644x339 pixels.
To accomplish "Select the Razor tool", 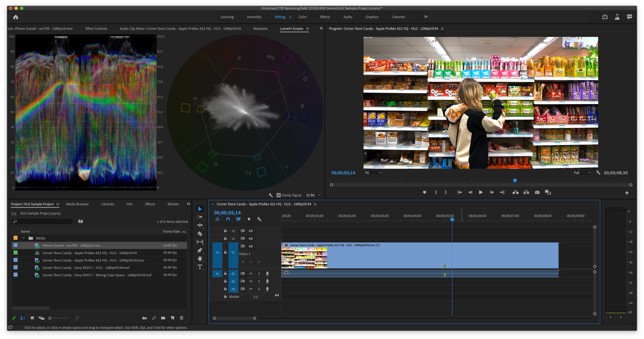I will (200, 234).
